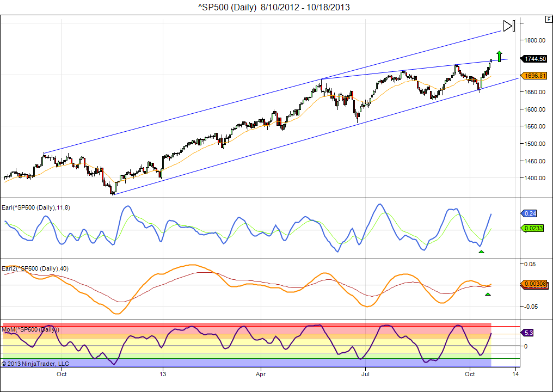The height and width of the screenshot is (392, 553).
Task: Select the MoM(^SP500 (Daily)) indicator label
Action: pos(30,329)
